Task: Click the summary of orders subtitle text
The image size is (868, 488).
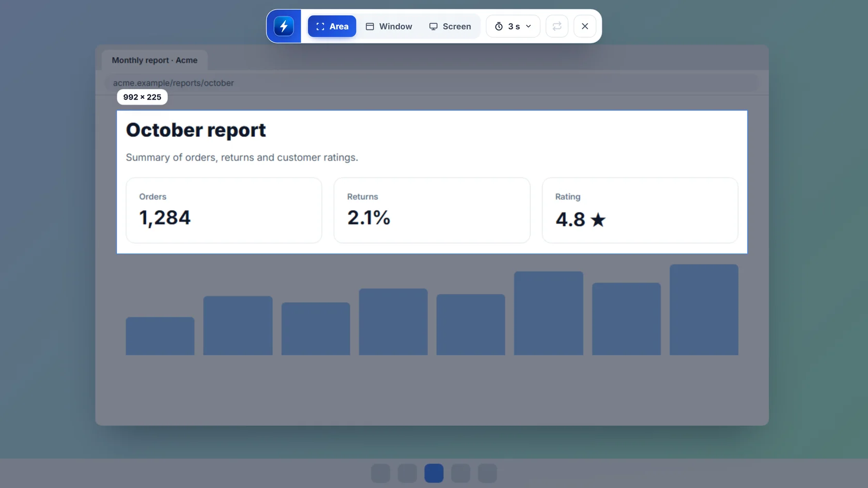Action: click(242, 158)
